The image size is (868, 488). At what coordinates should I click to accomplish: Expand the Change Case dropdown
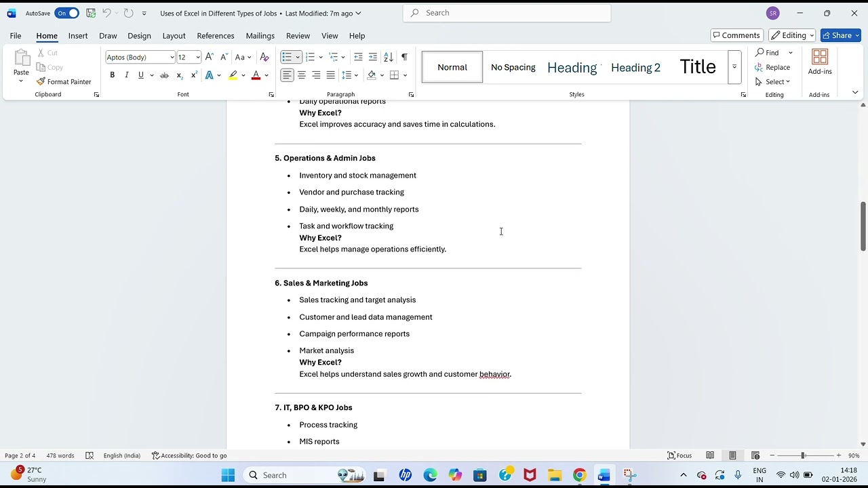click(x=249, y=58)
